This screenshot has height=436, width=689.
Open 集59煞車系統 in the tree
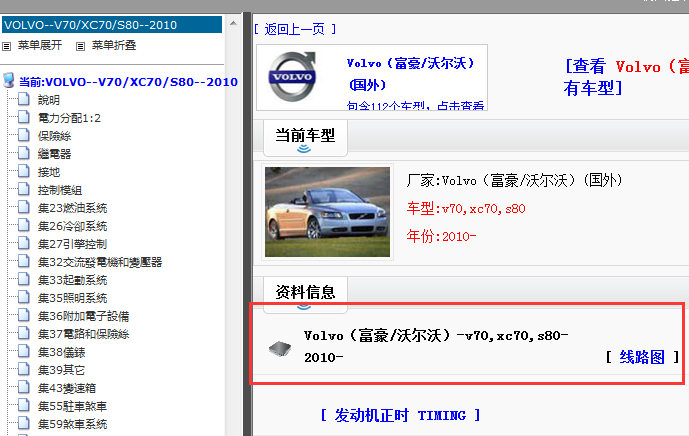[73, 424]
